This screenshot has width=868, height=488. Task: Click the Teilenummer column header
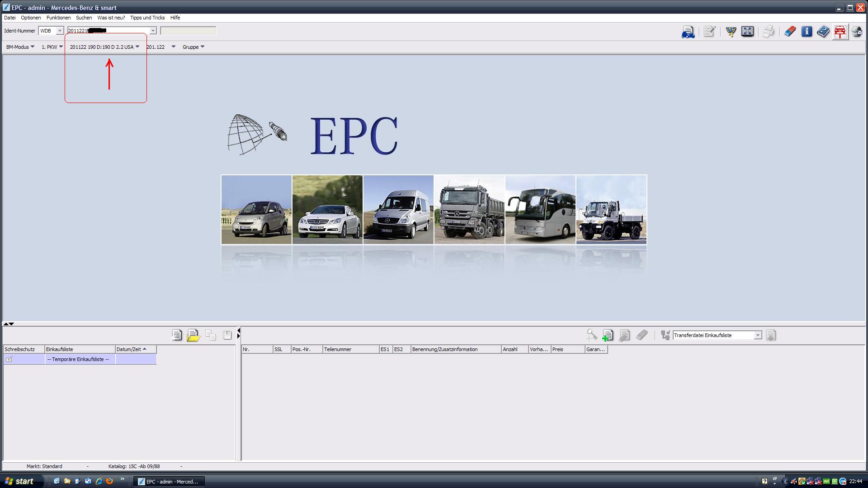[x=351, y=349]
